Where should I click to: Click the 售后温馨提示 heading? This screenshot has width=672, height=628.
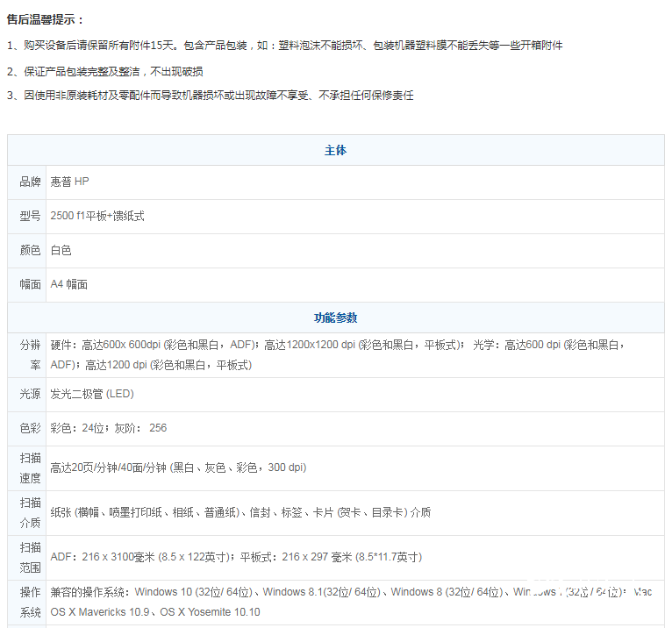[46, 19]
